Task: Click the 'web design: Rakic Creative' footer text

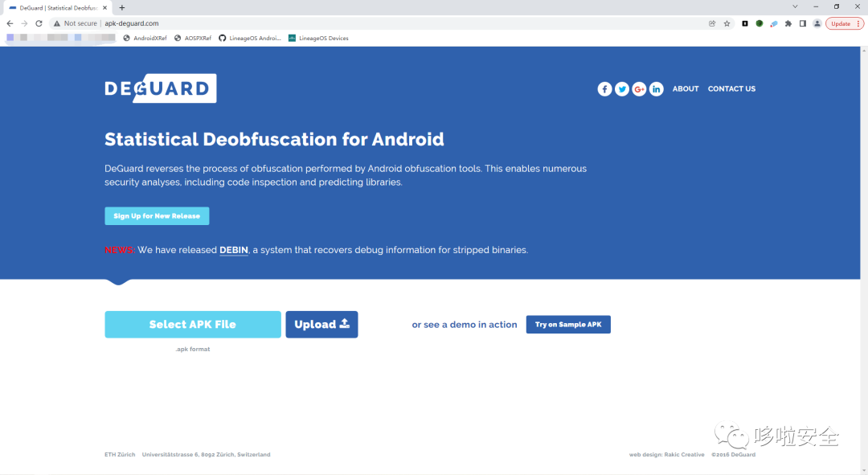Action: (x=666, y=455)
